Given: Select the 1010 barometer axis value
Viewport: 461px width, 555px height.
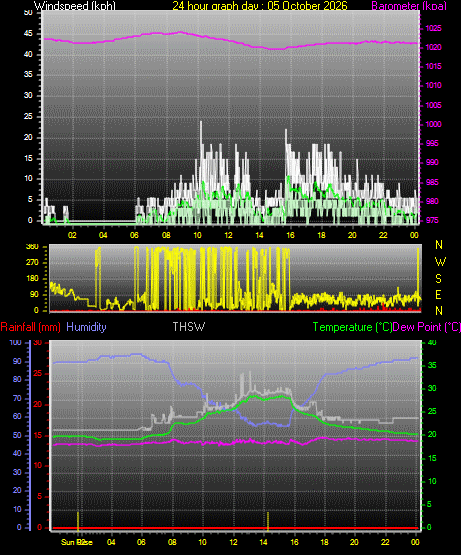Looking at the screenshot, I should 433,86.
